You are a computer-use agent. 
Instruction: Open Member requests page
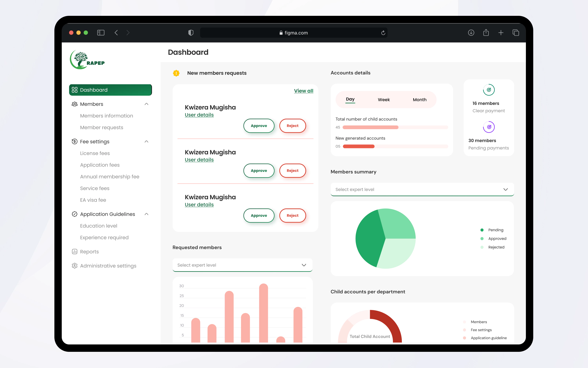click(102, 127)
